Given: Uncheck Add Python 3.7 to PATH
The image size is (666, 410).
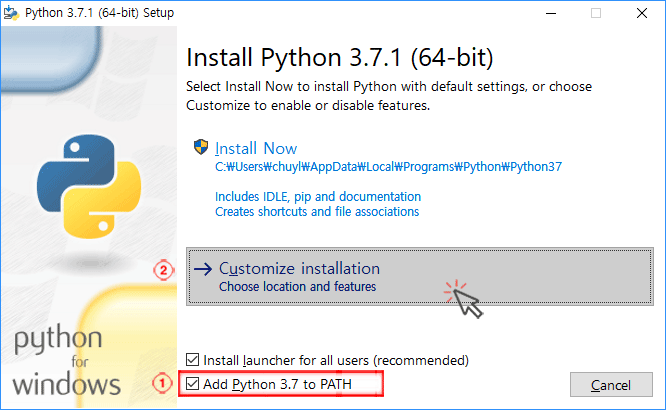Looking at the screenshot, I should coord(192,384).
